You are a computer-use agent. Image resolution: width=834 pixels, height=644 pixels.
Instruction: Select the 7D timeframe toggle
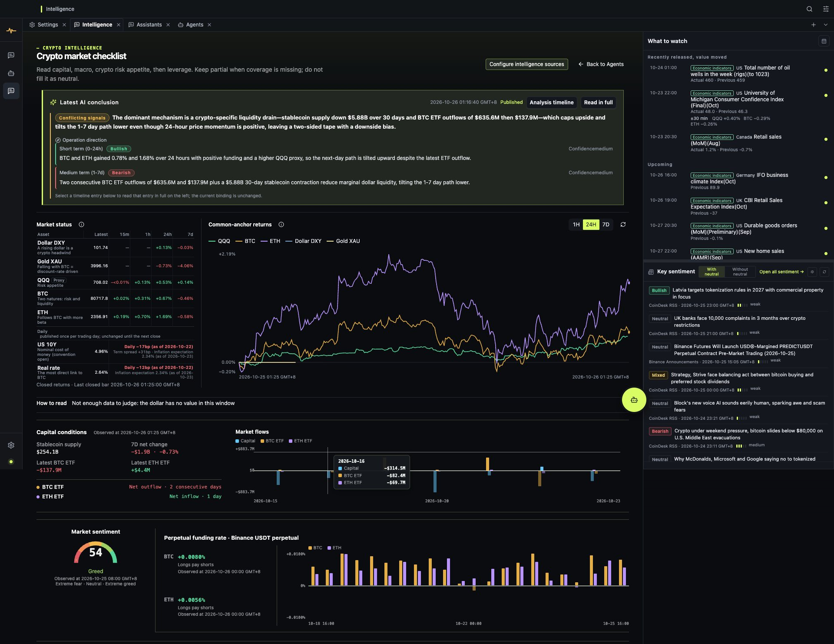tap(606, 224)
